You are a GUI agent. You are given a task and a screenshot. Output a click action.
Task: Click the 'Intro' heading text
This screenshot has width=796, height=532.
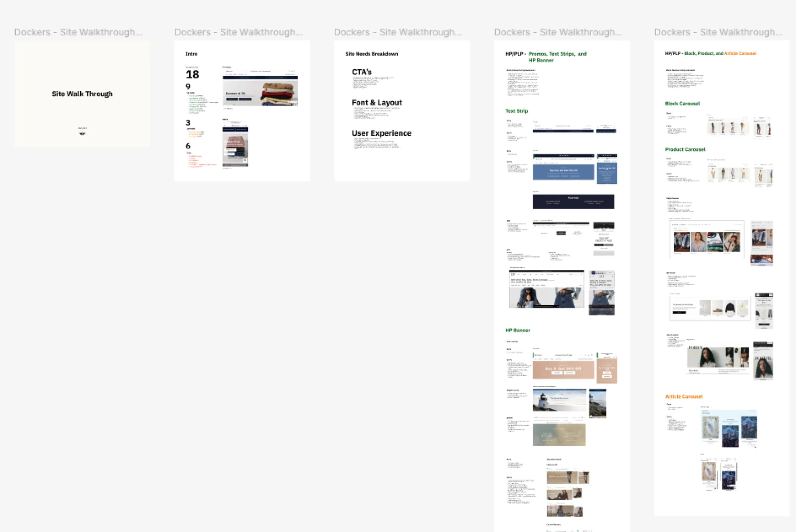[191, 54]
